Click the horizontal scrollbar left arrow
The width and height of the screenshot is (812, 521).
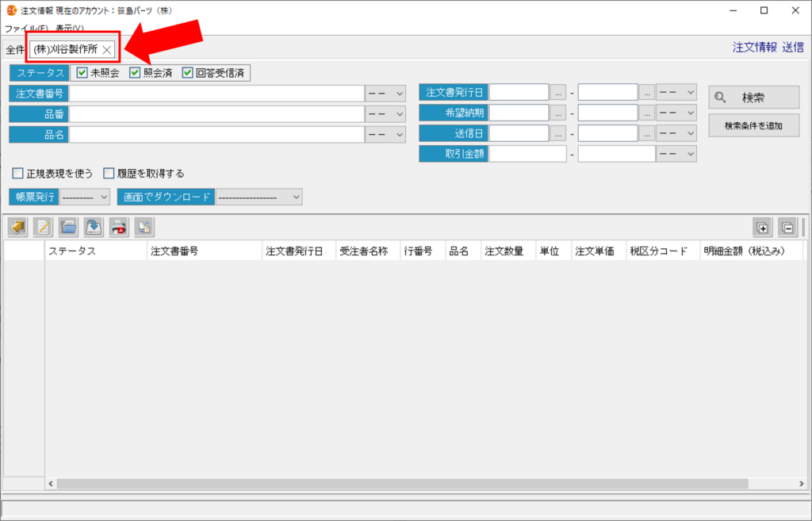(51, 484)
